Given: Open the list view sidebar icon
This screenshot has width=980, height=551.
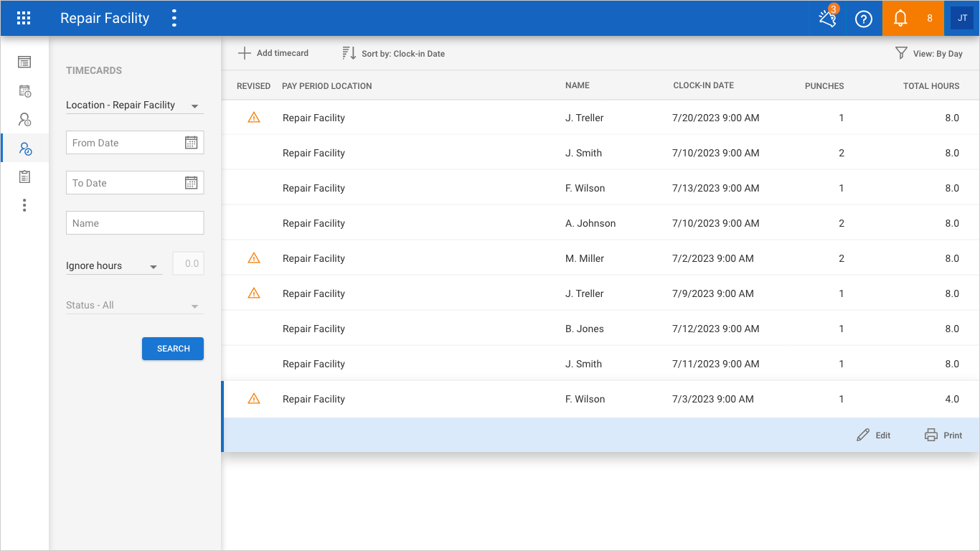Looking at the screenshot, I should click(x=24, y=62).
